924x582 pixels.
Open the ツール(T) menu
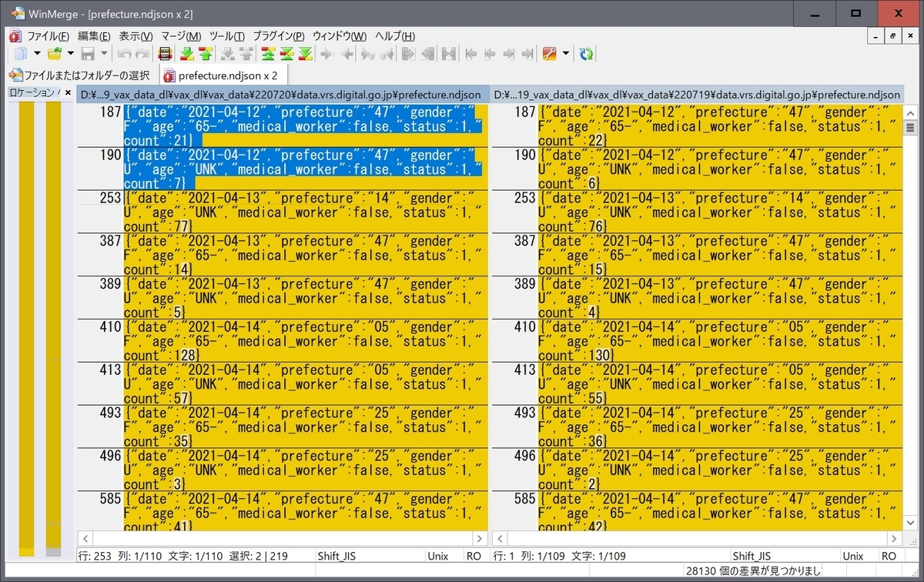[x=227, y=36]
